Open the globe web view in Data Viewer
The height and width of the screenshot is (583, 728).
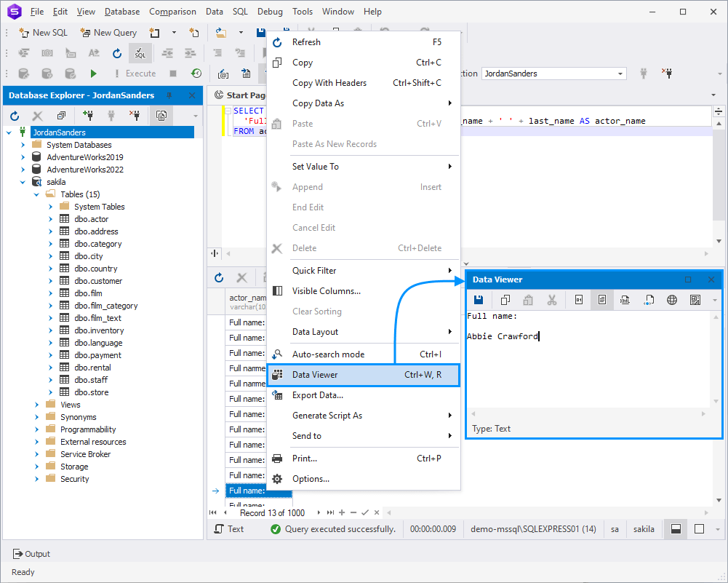click(x=672, y=299)
